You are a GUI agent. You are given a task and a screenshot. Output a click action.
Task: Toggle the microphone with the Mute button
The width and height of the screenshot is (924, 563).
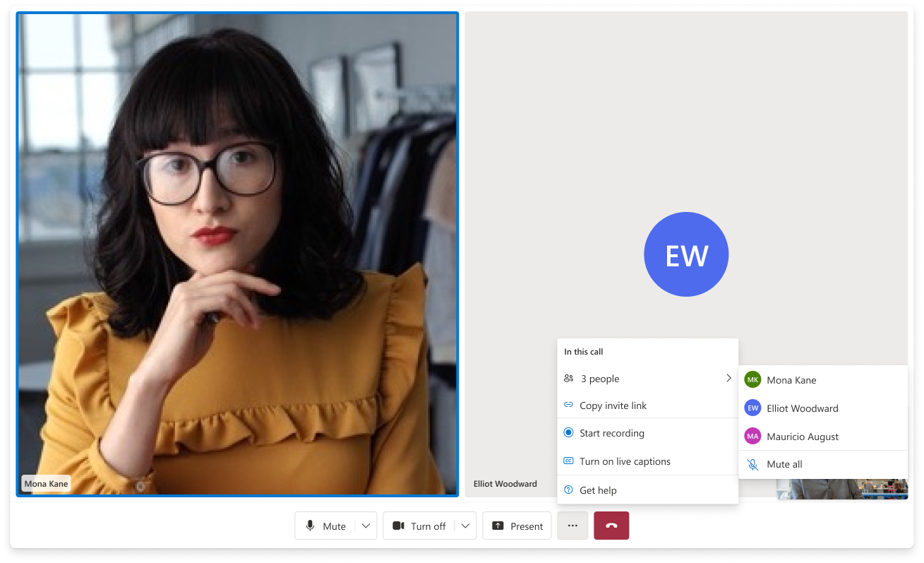[x=325, y=526]
